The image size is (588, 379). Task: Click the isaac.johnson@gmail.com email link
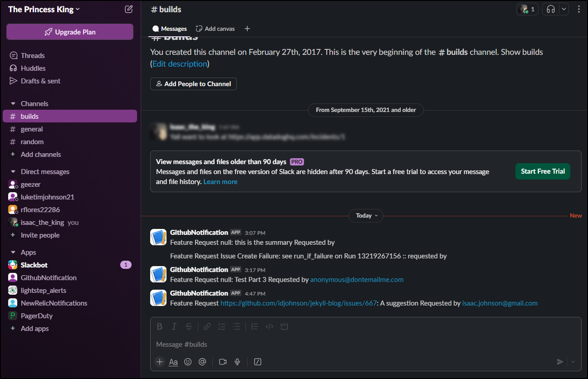click(x=500, y=303)
